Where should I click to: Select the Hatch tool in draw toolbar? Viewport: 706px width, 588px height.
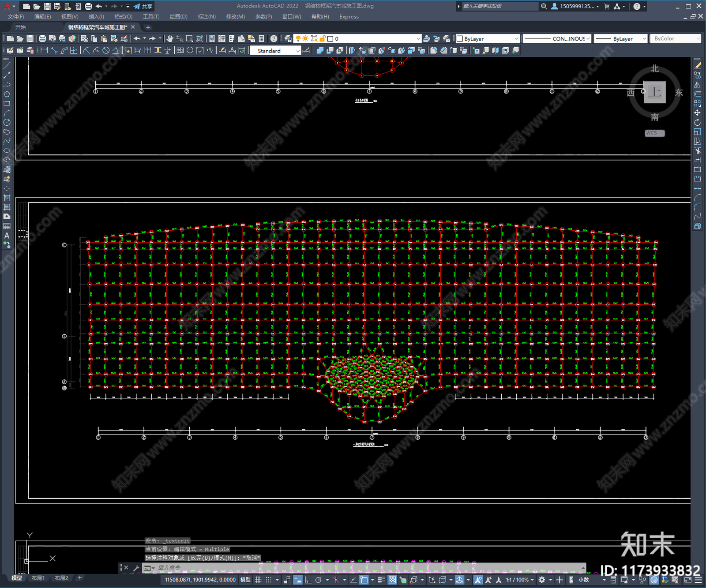coord(7,198)
